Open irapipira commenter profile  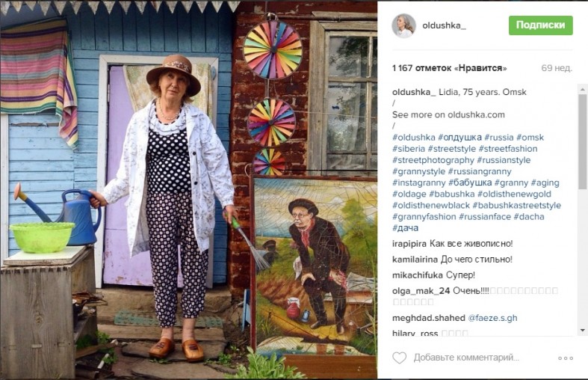(x=409, y=244)
